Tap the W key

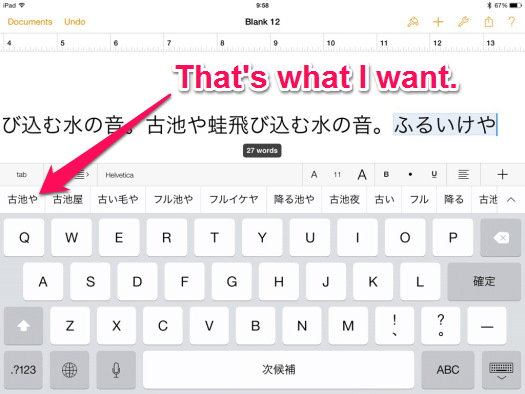pyautogui.click(x=71, y=238)
